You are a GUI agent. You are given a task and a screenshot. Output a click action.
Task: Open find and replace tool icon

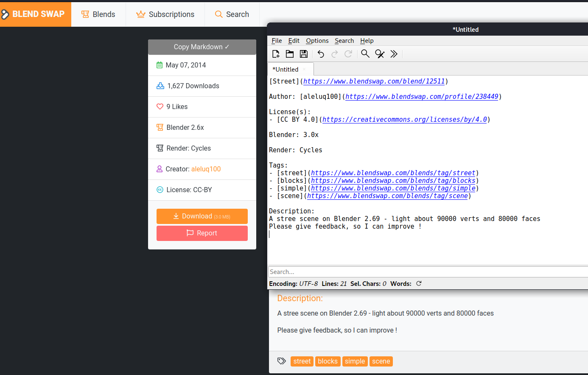point(380,54)
